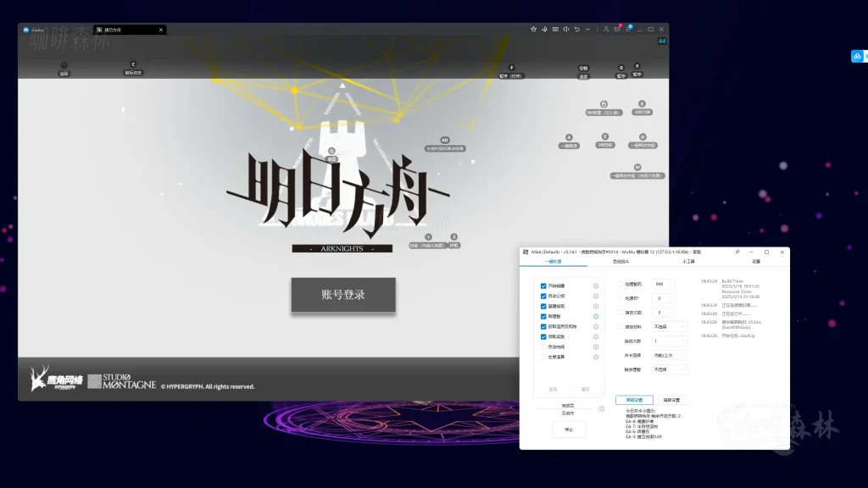Open settings gear for 刷理智 task

tap(596, 317)
